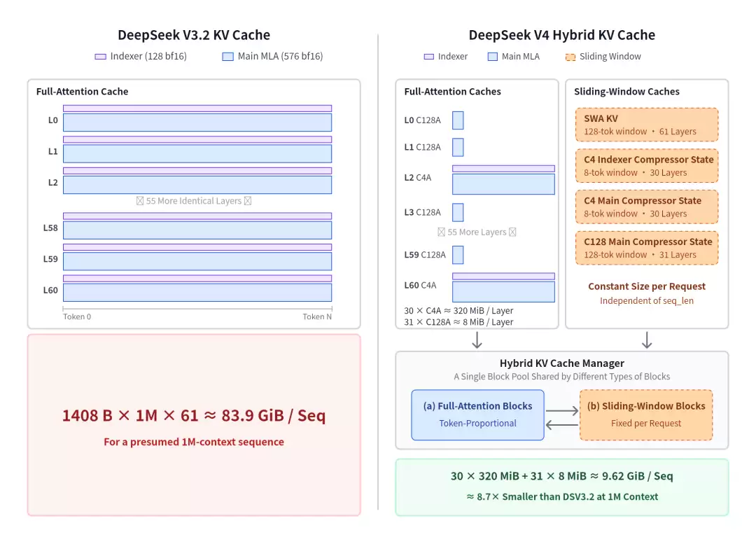Click the "L2 C4A" layer label
The image size is (756, 544).
coord(417,177)
